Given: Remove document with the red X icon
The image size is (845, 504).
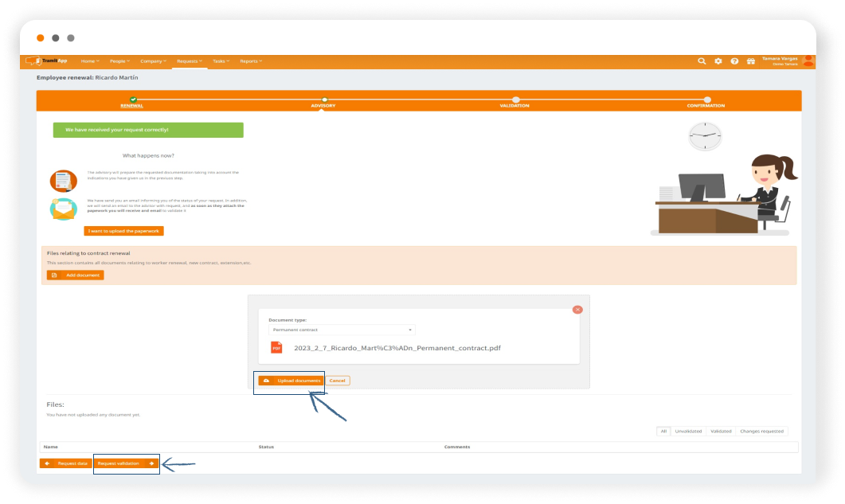Looking at the screenshot, I should (x=577, y=310).
